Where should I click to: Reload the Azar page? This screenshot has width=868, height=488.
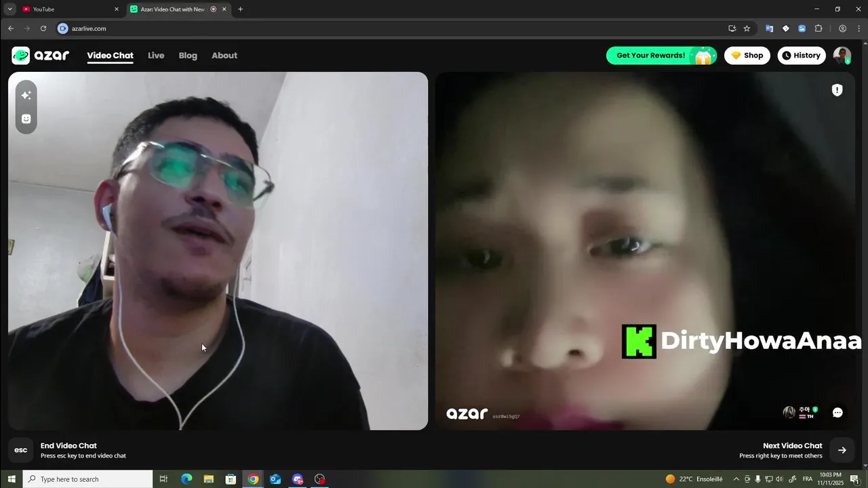[x=43, y=28]
